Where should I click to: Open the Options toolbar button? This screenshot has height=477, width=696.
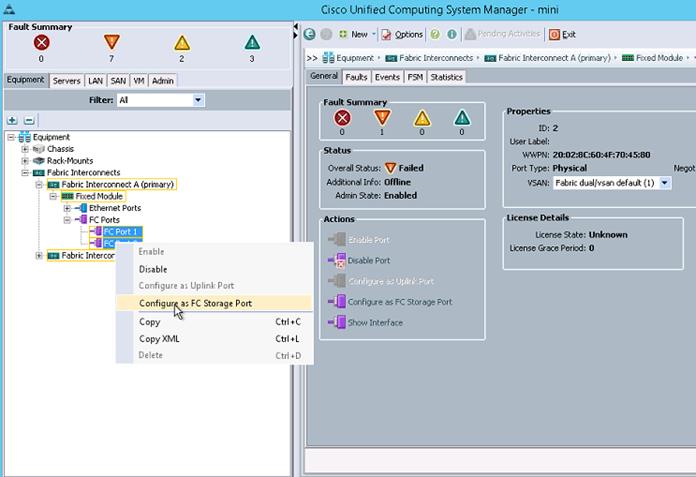click(402, 34)
